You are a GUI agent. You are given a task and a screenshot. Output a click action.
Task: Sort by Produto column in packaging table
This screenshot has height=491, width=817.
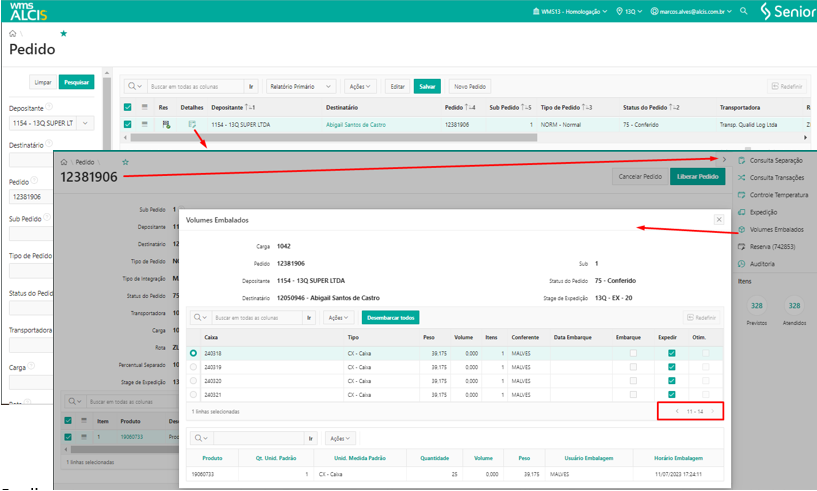pos(212,458)
